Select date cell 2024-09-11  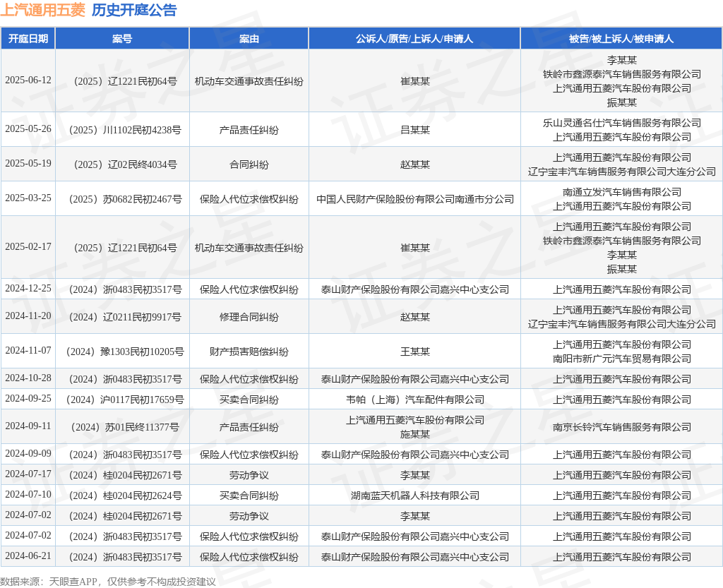[28, 426]
